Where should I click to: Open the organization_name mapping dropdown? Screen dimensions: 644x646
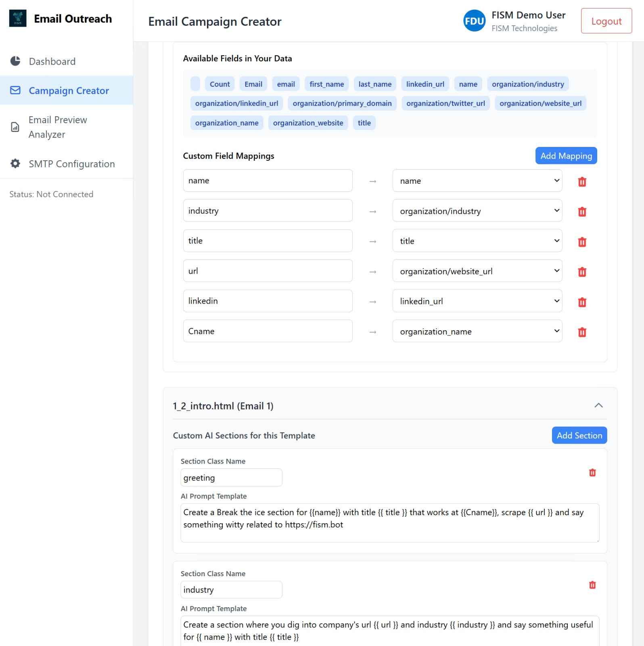(x=477, y=331)
